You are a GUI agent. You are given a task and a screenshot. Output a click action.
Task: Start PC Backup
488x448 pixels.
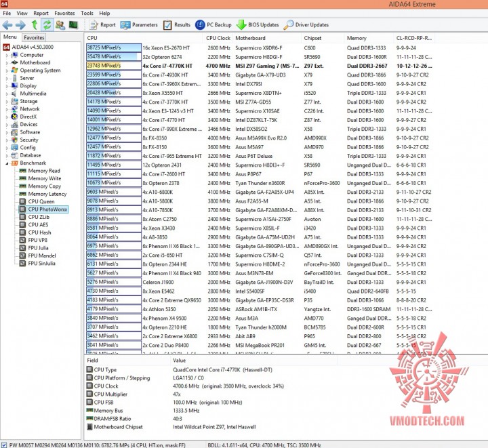(x=213, y=25)
